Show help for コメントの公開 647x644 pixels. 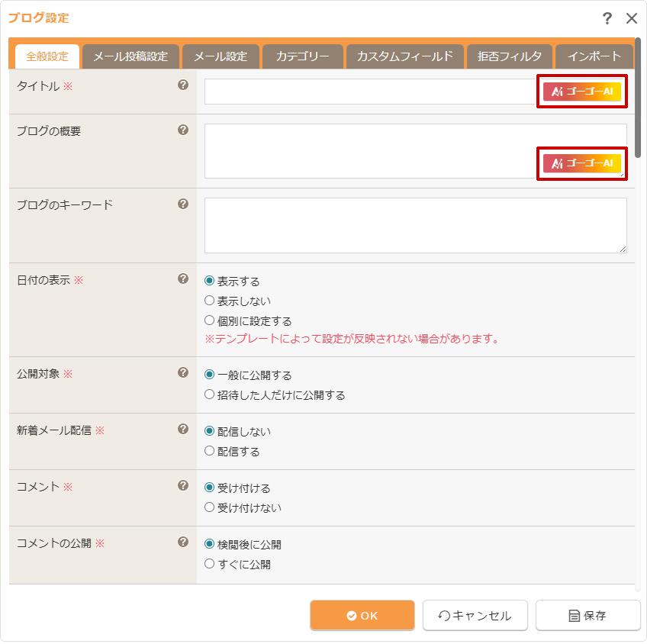coord(183,543)
